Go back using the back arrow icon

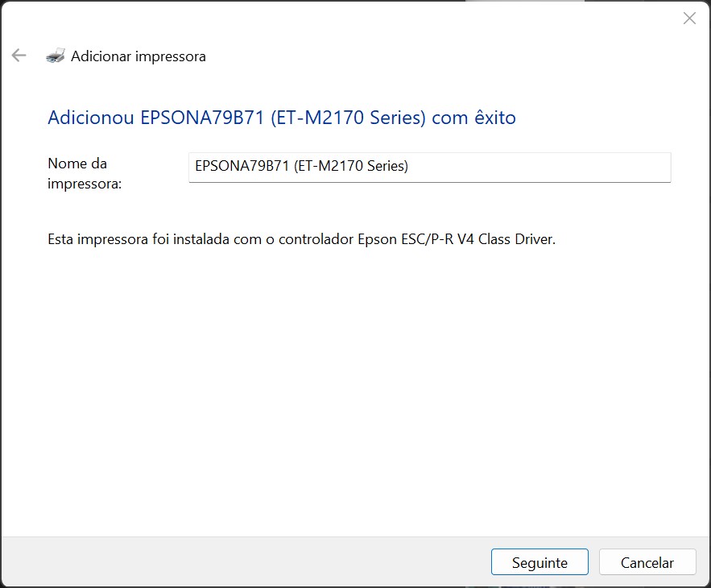pos(19,56)
